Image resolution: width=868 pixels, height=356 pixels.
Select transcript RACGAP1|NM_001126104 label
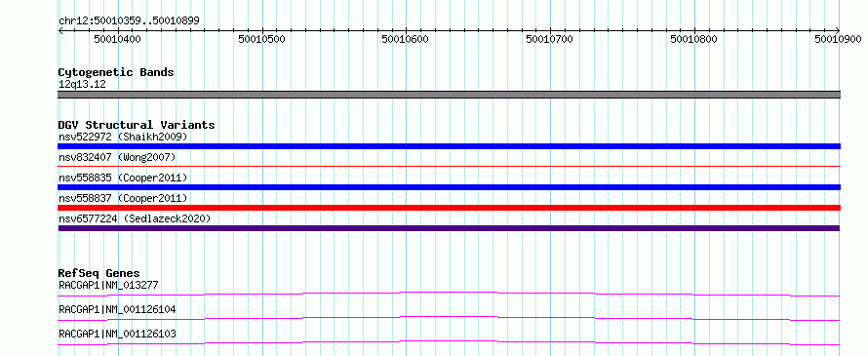(x=117, y=310)
